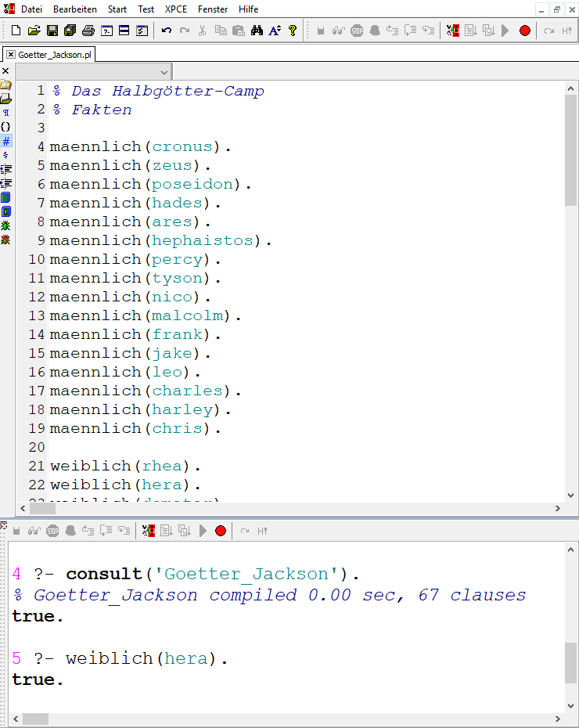Toggle line numbers with # sidebar icon

tap(5, 141)
